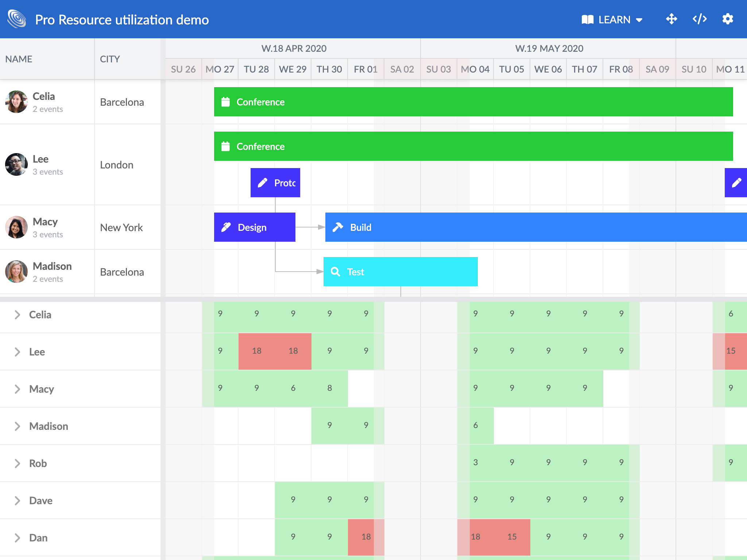747x560 pixels.
Task: Expand Celia's utilization row
Action: (x=17, y=315)
